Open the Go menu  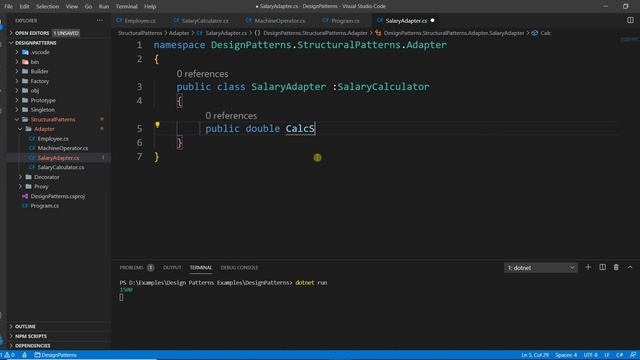click(88, 7)
